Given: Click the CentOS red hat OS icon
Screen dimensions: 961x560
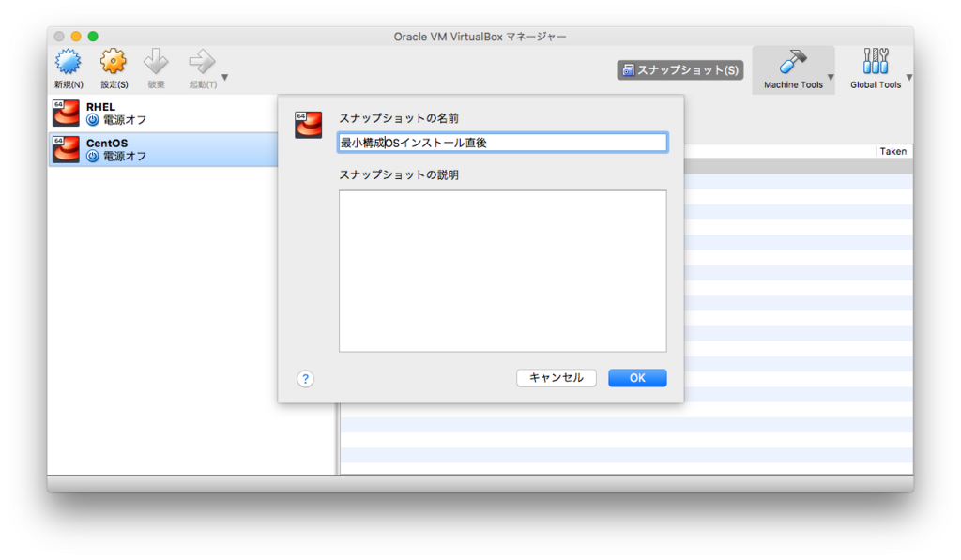Looking at the screenshot, I should [66, 149].
